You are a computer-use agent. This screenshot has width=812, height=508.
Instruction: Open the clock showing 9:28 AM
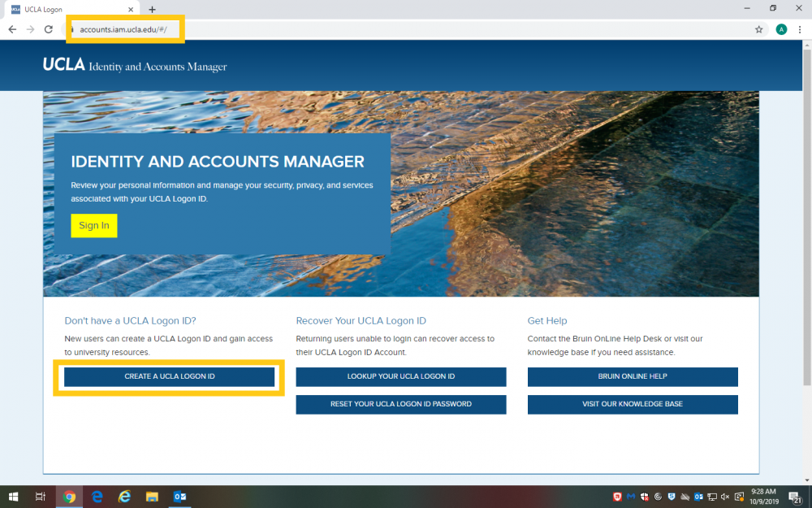[x=764, y=497]
